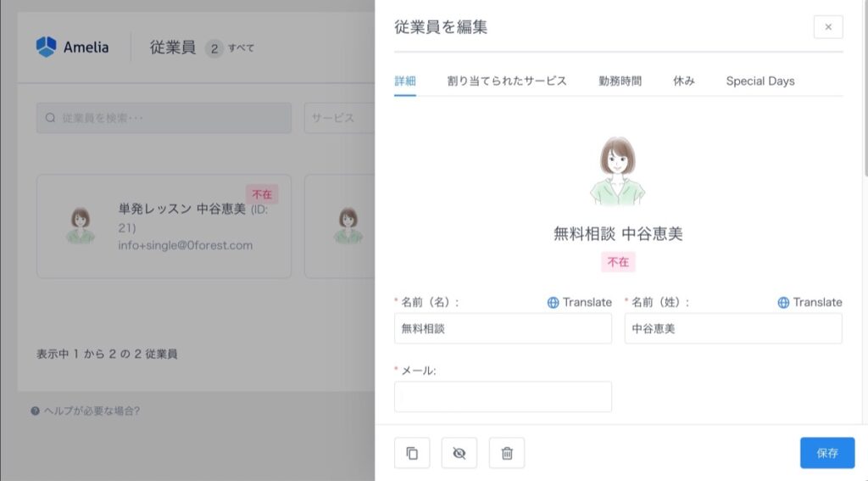Click globe icon next to 名前(姓) Translate
Viewport: 868px width, 481px height.
coord(783,303)
